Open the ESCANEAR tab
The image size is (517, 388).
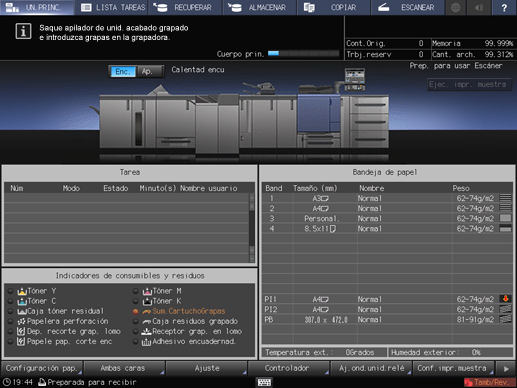pos(408,7)
